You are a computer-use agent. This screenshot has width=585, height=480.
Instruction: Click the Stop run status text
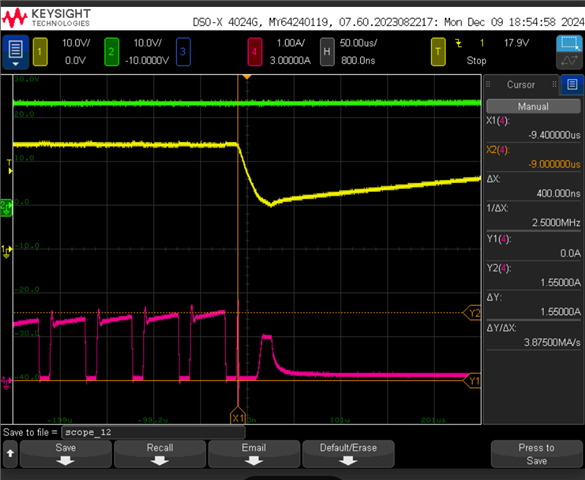tap(476, 60)
